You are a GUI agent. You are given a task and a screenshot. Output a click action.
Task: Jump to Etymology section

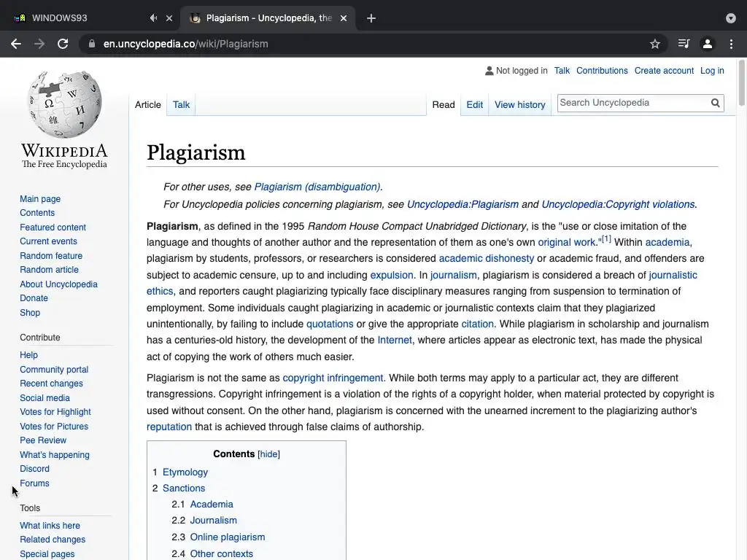coord(185,472)
